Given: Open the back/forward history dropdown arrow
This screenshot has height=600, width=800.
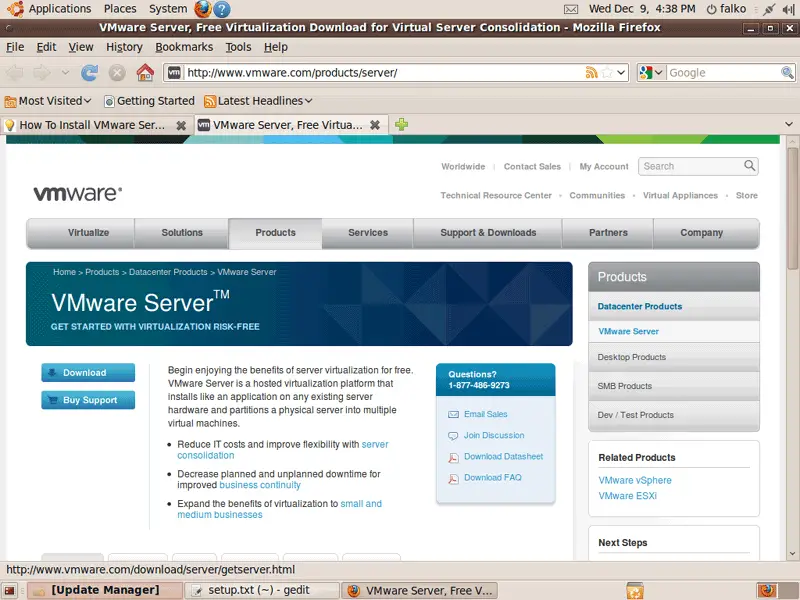Looking at the screenshot, I should tap(65, 73).
